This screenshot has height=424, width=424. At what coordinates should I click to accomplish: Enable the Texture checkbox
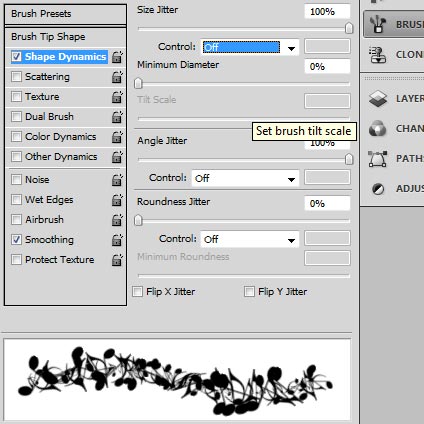coord(16,97)
